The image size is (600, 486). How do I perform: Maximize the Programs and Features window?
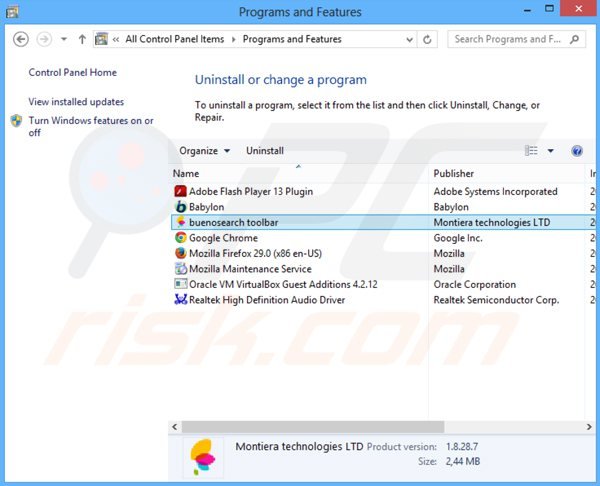coord(549,9)
